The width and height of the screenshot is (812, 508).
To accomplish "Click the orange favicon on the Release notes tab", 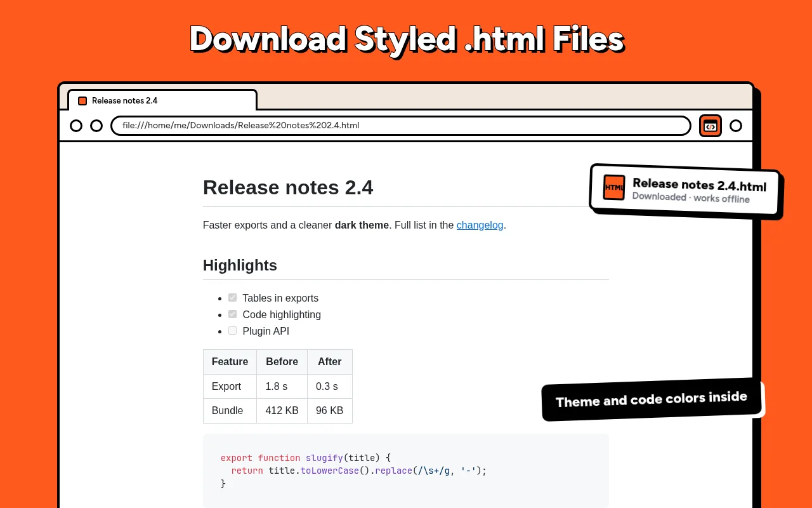I will [x=82, y=101].
